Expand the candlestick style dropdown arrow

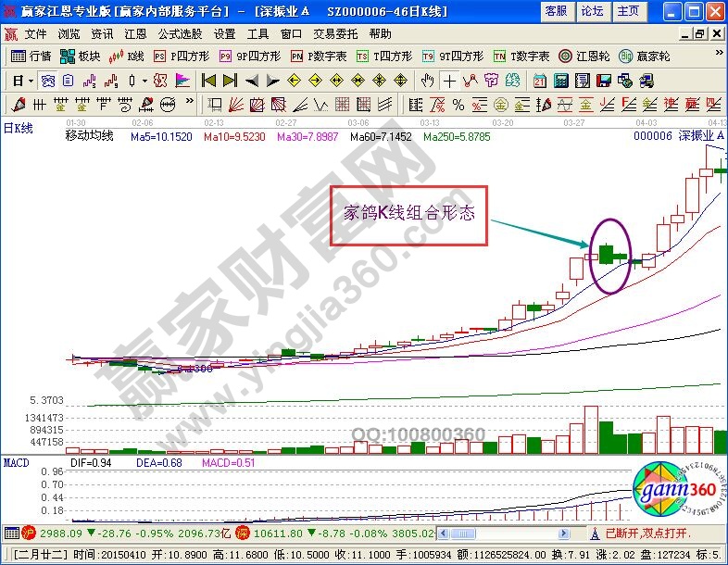click(x=144, y=80)
